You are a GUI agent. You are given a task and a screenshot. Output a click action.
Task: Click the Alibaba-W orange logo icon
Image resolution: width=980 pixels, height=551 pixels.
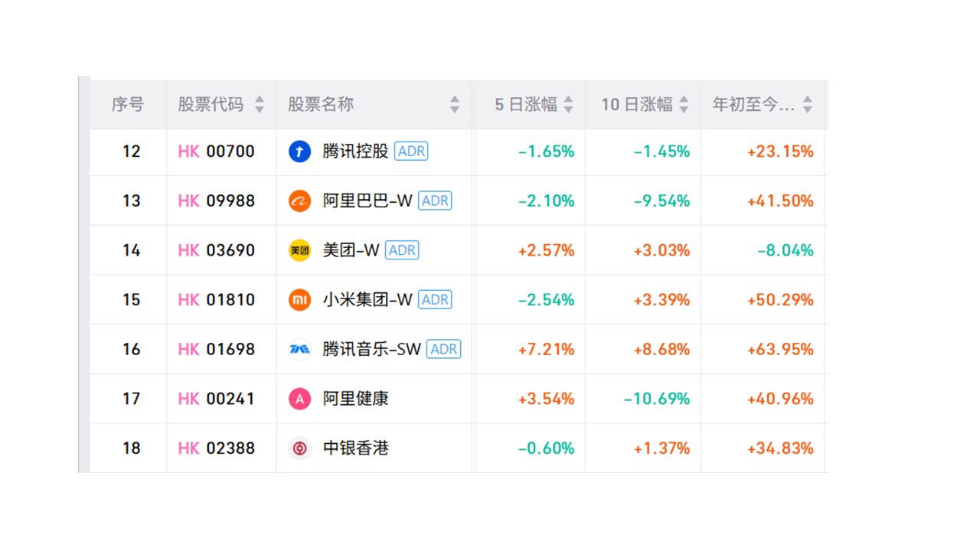point(299,201)
